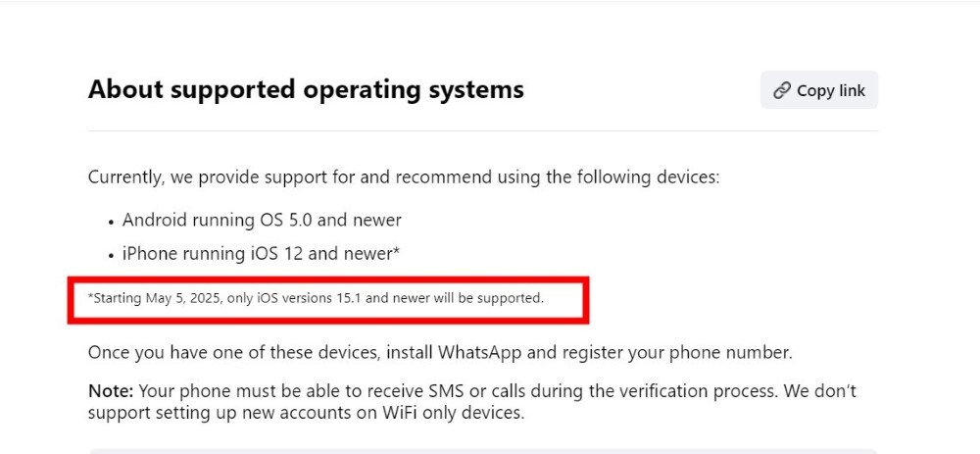Click the chain link icon
Viewport: 980px width, 454px height.
[782, 90]
